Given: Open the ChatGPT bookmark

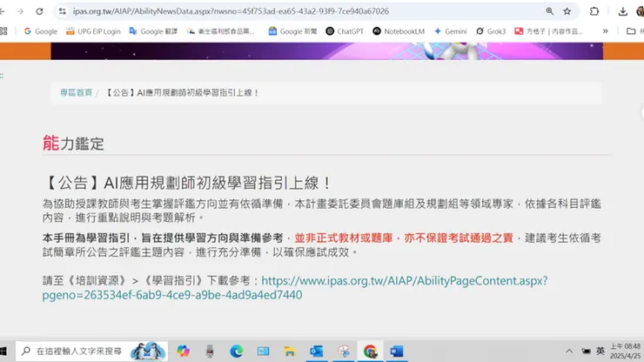Looking at the screenshot, I should [345, 31].
